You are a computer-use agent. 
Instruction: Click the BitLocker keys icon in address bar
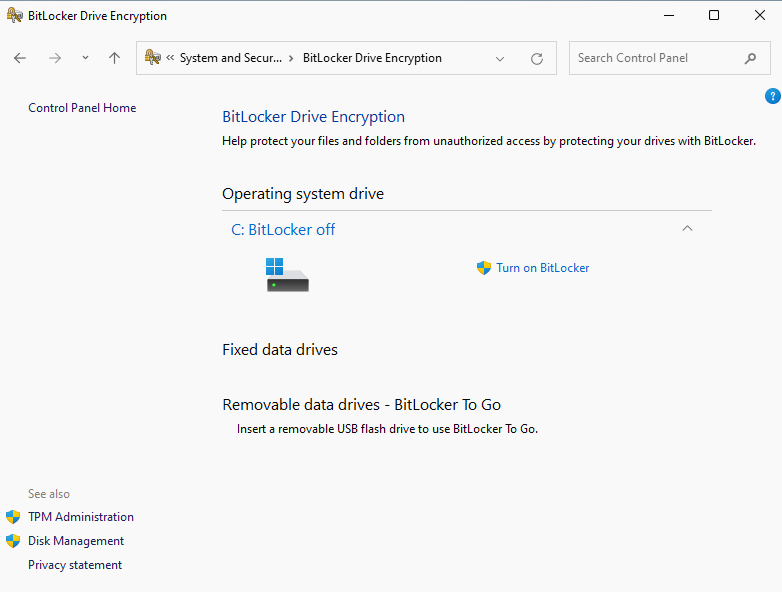(x=153, y=58)
